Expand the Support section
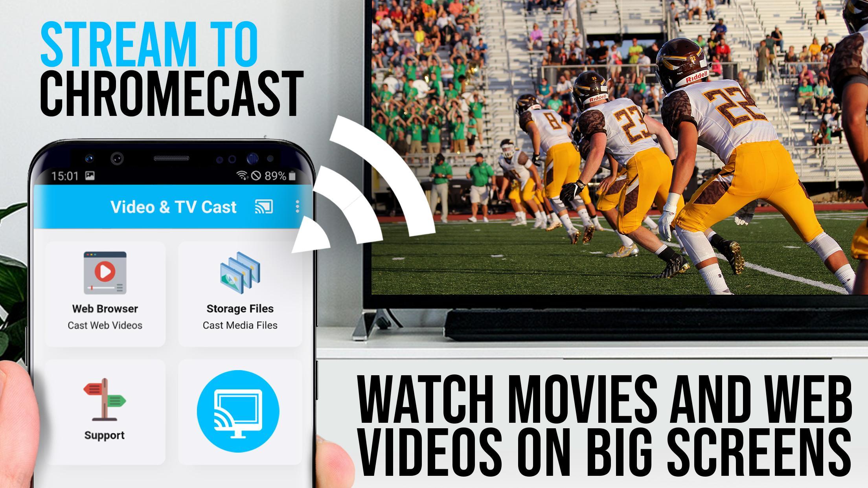Screen dimensions: 868x488 pyautogui.click(x=104, y=417)
